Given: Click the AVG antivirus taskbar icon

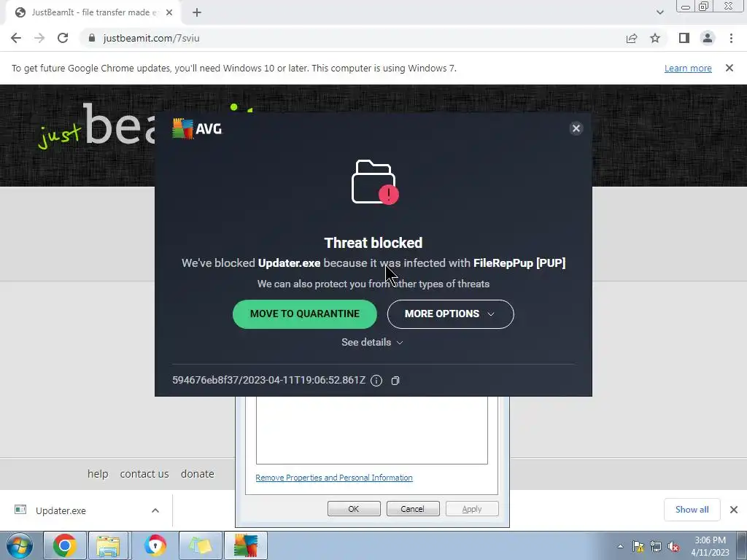Looking at the screenshot, I should 246,545.
